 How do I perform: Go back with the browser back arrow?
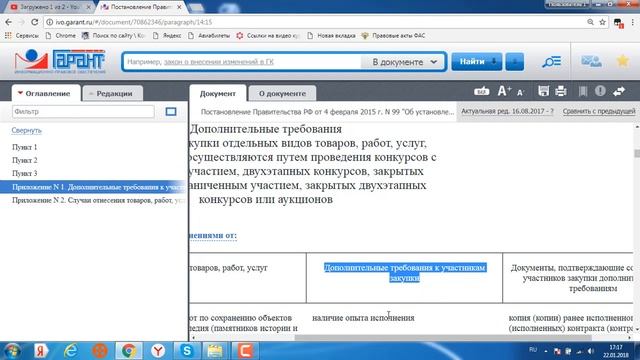[9, 22]
